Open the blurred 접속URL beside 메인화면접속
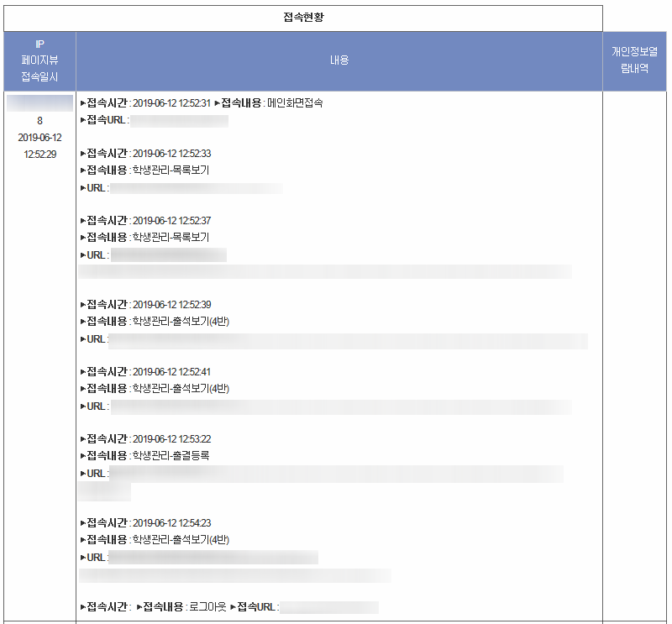 pos(180,121)
